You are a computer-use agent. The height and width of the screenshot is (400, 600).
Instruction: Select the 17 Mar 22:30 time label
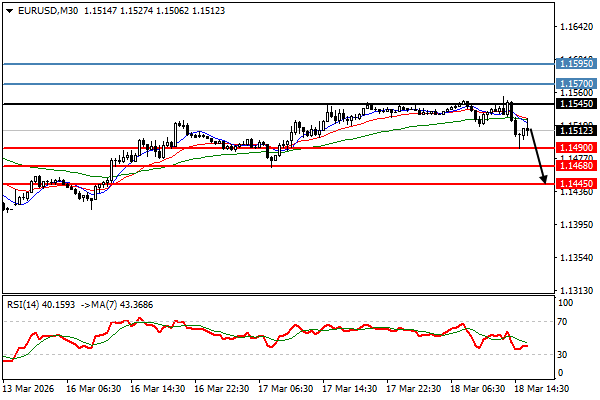[x=412, y=387]
